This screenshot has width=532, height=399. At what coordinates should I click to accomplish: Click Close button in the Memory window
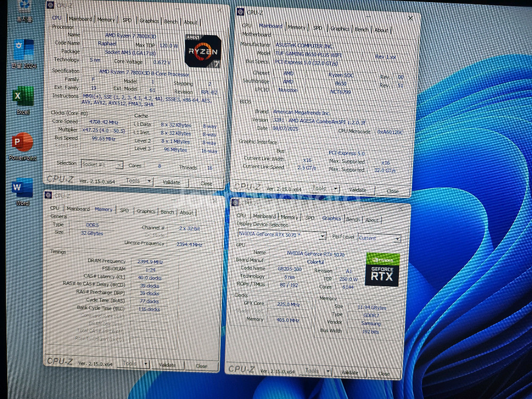(202, 366)
